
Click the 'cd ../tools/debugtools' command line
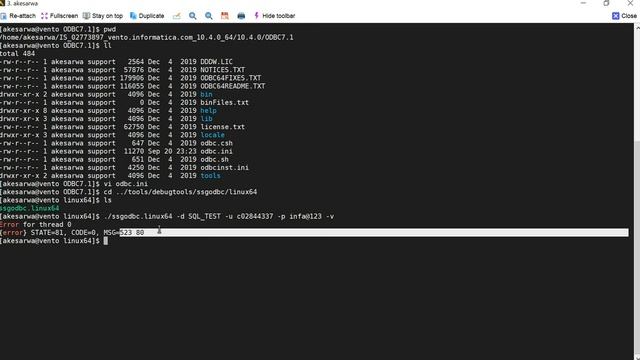click(129, 192)
